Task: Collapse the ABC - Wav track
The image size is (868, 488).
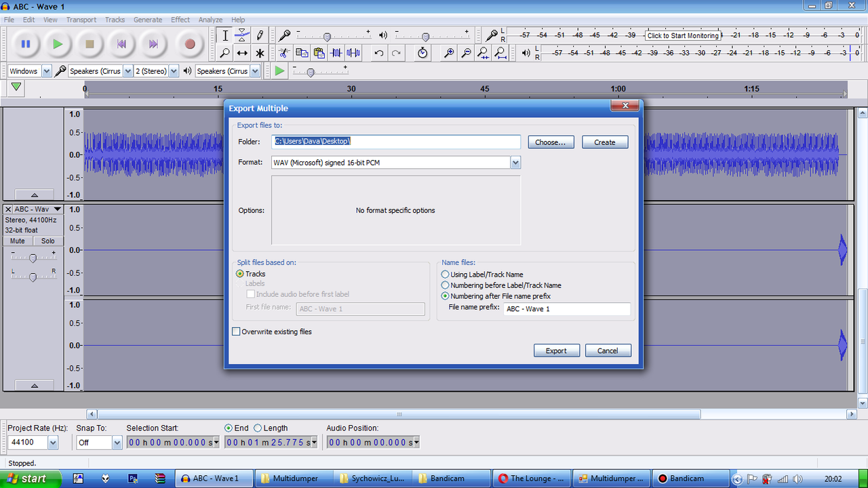Action: click(34, 386)
